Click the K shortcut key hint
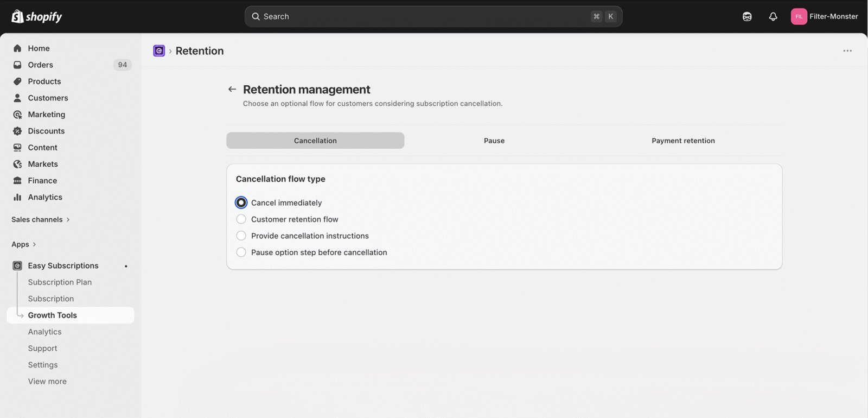The height and width of the screenshot is (418, 868). tap(611, 16)
